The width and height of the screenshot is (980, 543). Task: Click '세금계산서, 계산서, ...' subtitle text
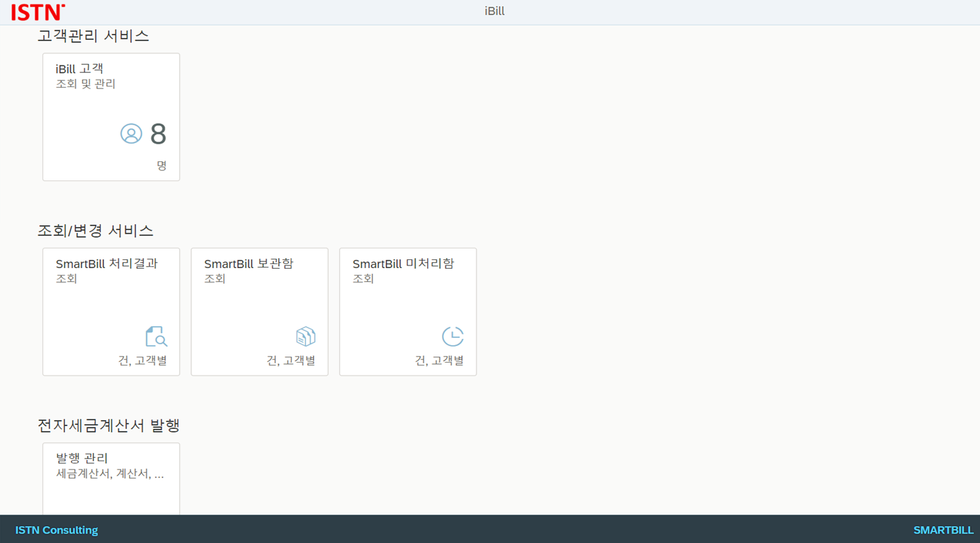tap(109, 474)
